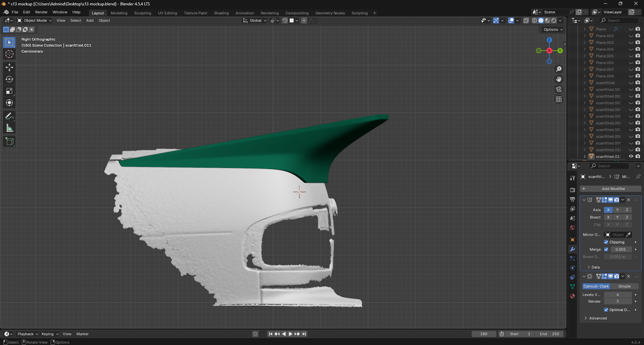The image size is (644, 345).
Task: Select the Annotate tool
Action: point(9,116)
